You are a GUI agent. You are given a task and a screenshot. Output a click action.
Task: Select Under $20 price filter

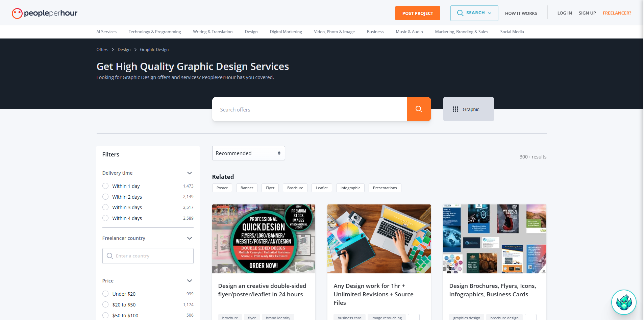tap(105, 294)
